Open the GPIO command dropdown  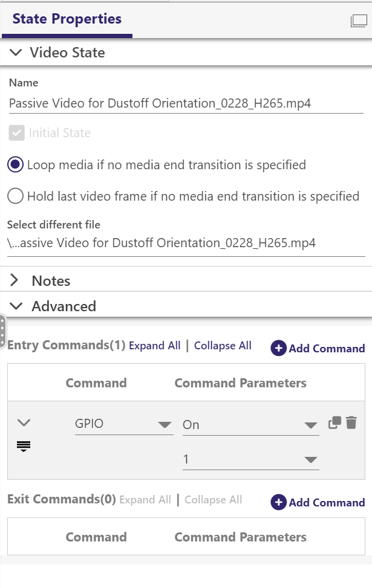coord(123,424)
